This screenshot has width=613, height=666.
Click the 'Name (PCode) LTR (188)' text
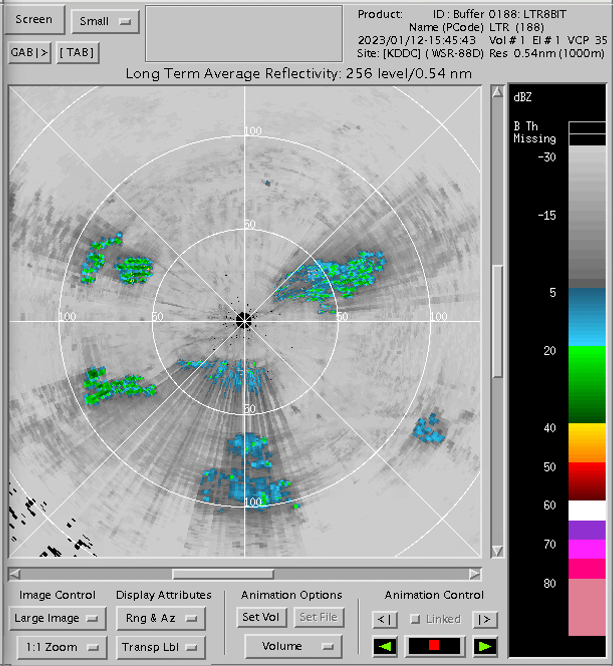(477, 28)
